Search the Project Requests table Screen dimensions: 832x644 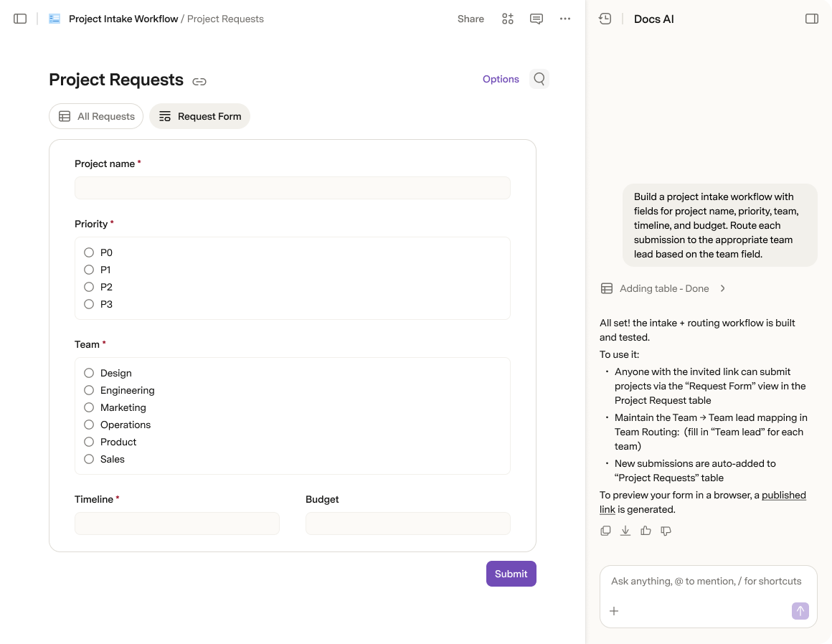point(539,79)
